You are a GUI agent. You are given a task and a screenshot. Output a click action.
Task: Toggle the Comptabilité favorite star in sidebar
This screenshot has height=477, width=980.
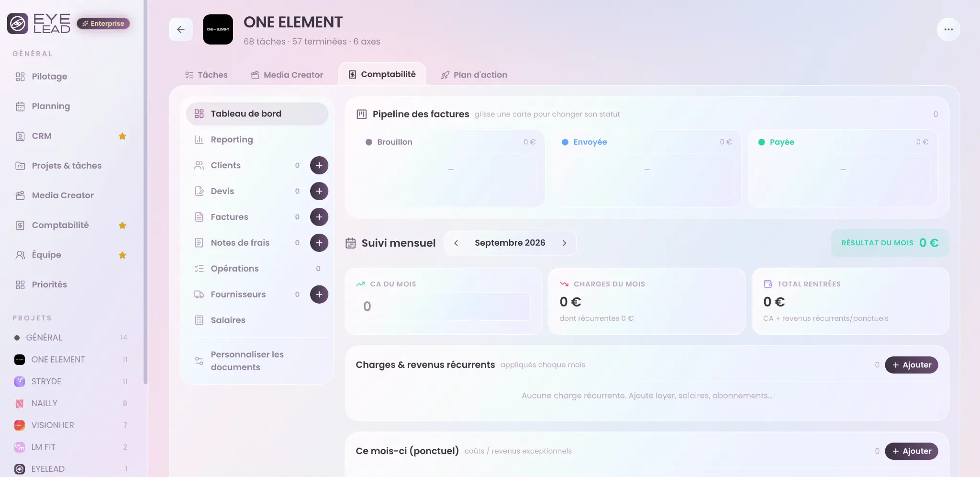pos(122,225)
